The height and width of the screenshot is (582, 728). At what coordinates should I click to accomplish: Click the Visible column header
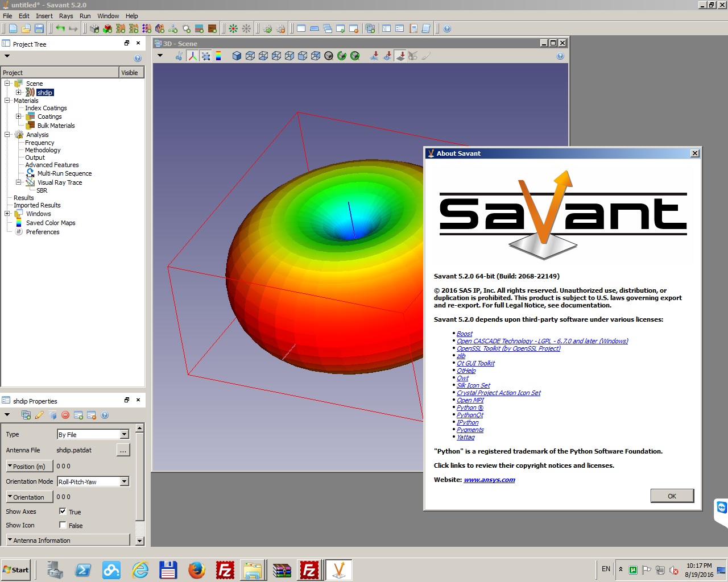pos(132,73)
